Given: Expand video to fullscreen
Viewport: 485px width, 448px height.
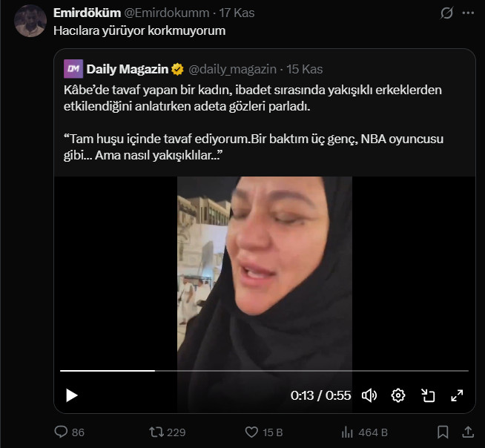Looking at the screenshot, I should pyautogui.click(x=457, y=395).
